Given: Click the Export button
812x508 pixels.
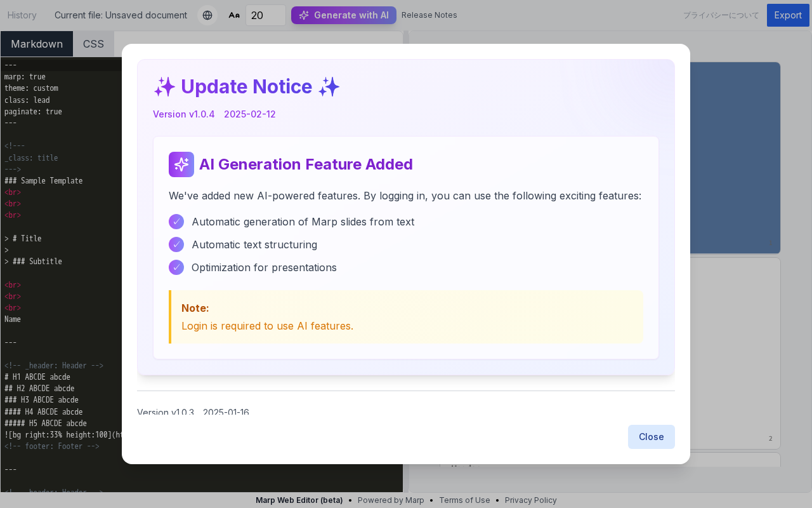Looking at the screenshot, I should (x=788, y=15).
